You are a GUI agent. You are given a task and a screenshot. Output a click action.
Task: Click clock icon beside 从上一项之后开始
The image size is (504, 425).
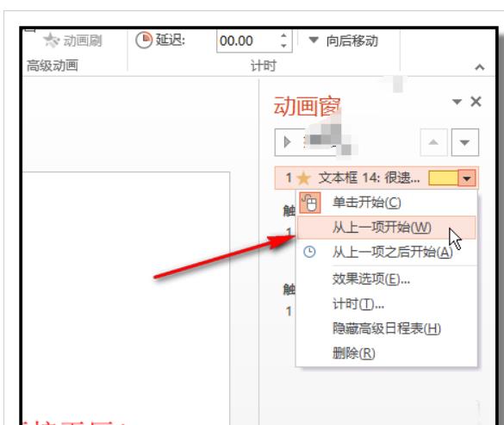point(309,252)
